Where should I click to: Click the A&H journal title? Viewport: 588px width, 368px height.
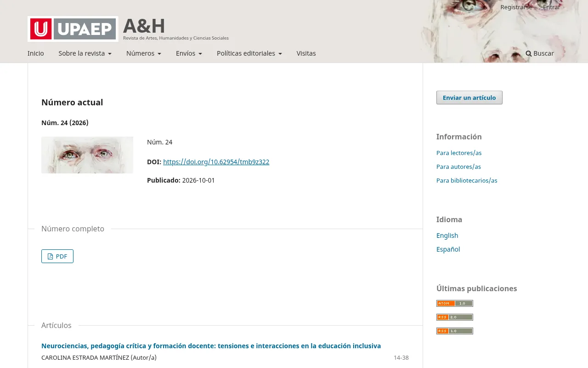click(x=144, y=26)
